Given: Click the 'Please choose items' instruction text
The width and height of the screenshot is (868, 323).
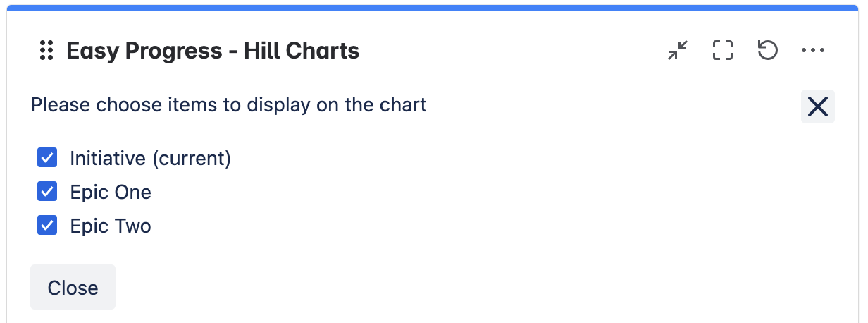Looking at the screenshot, I should point(228,106).
